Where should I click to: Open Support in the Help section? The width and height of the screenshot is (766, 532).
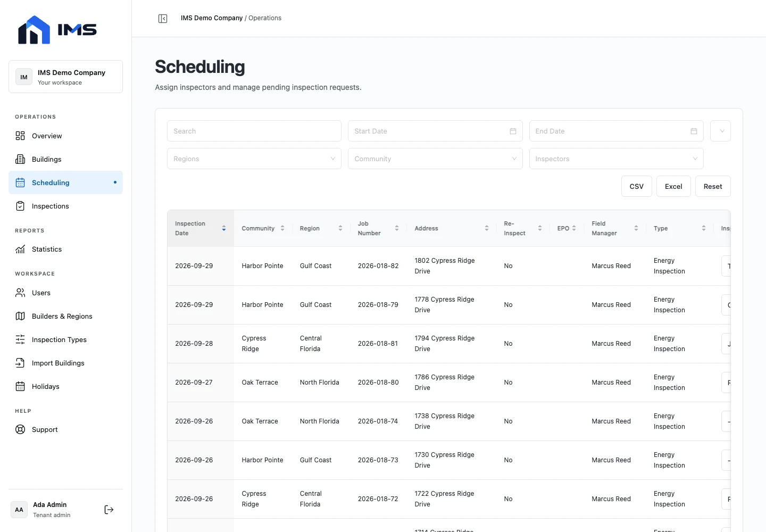[65, 429]
